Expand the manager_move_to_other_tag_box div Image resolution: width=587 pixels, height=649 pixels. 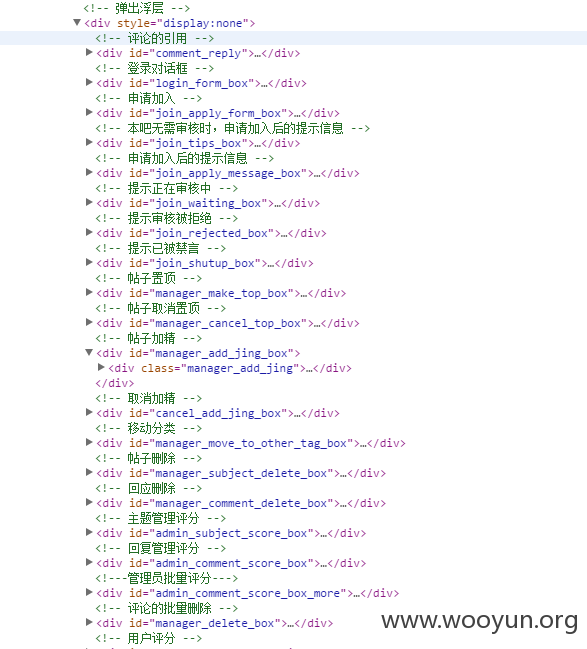click(x=89, y=442)
